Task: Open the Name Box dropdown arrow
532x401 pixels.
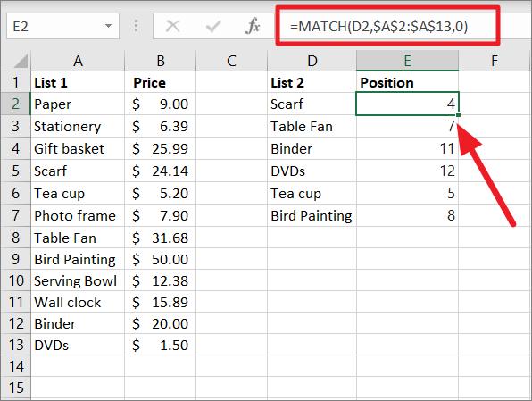Action: (109, 26)
